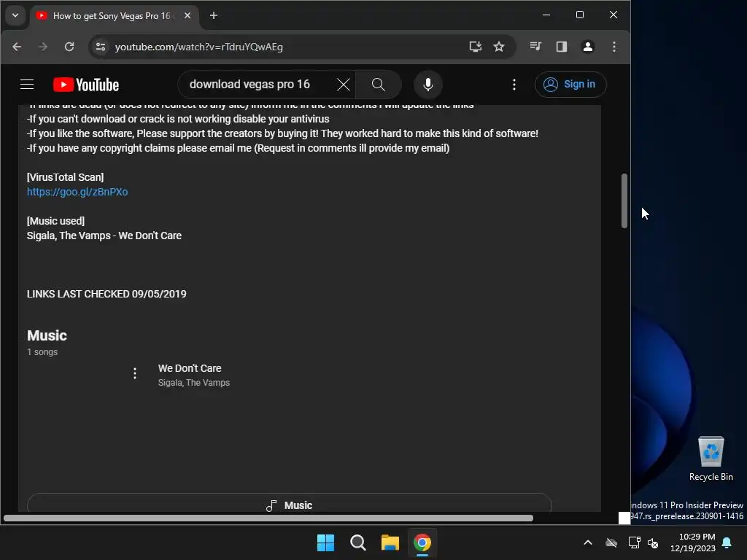Run search with magnifier button
Screen dimensions: 747x560
379,85
